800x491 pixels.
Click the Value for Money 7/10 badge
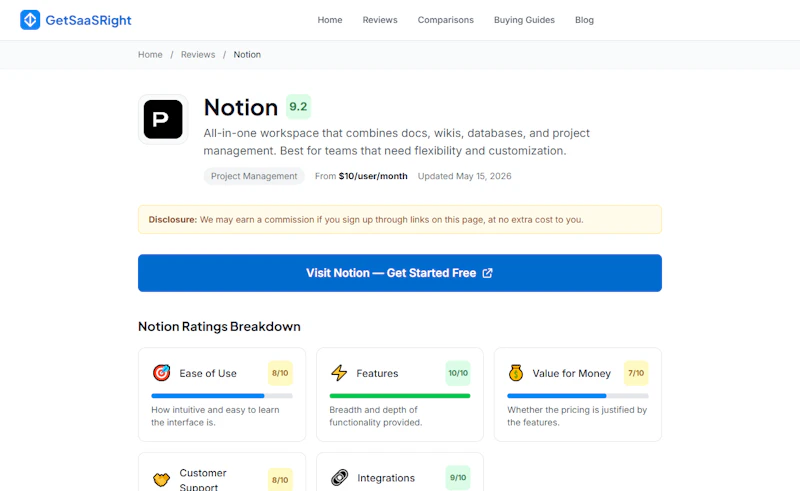[x=636, y=373]
